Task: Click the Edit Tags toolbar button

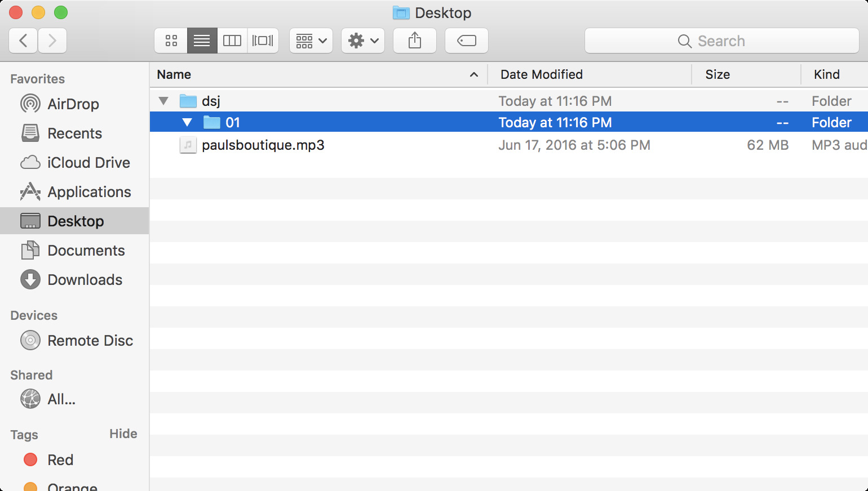Action: [x=467, y=41]
